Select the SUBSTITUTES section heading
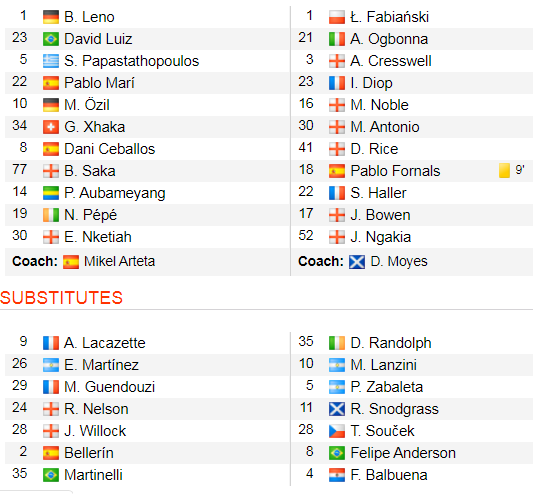The image size is (533, 494). 62,298
